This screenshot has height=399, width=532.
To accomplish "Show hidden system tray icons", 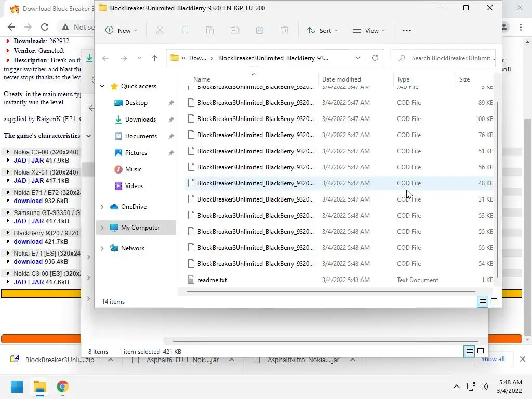I will point(457,387).
